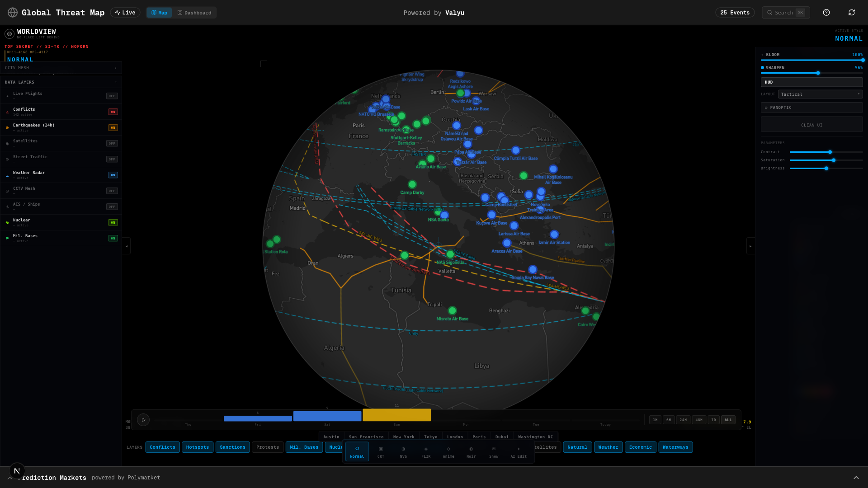The width and height of the screenshot is (868, 488).
Task: Turn off the Conflicts data layer
Action: (x=113, y=112)
